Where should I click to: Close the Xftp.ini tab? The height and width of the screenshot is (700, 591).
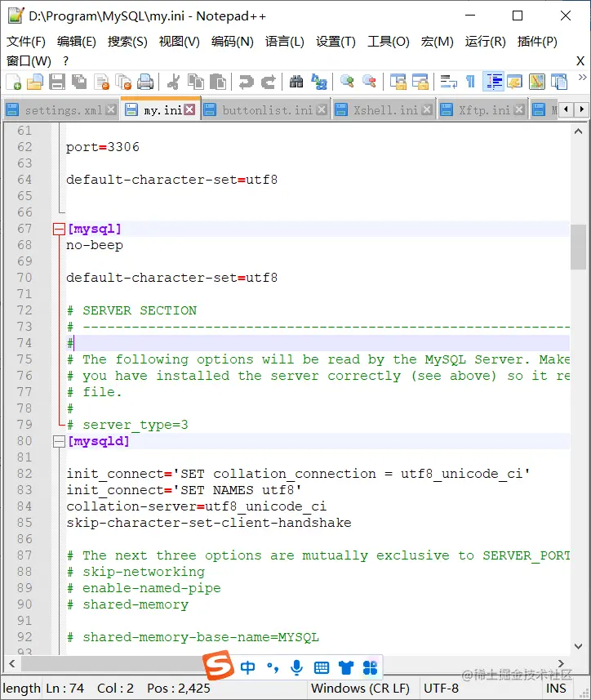coord(519,109)
